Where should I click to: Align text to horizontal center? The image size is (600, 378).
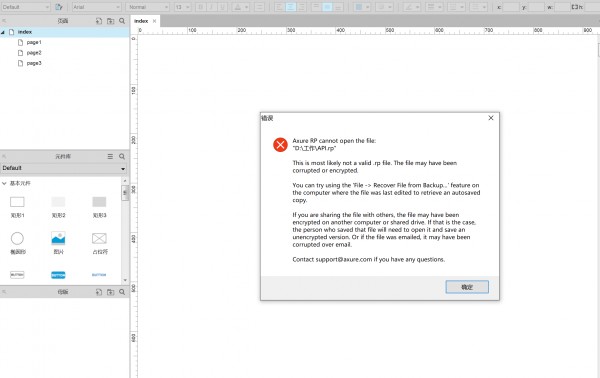point(290,7)
